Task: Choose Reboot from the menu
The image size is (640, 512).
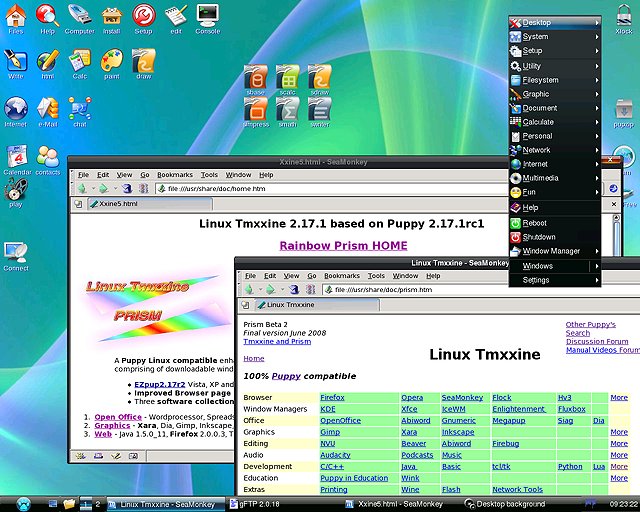Action: (555, 223)
